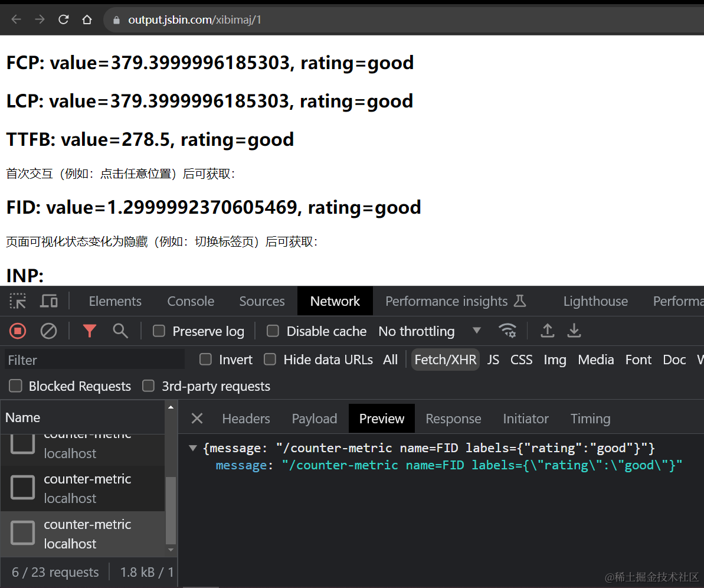Enable the Preserve log checkbox
The height and width of the screenshot is (588, 704).
coord(159,331)
